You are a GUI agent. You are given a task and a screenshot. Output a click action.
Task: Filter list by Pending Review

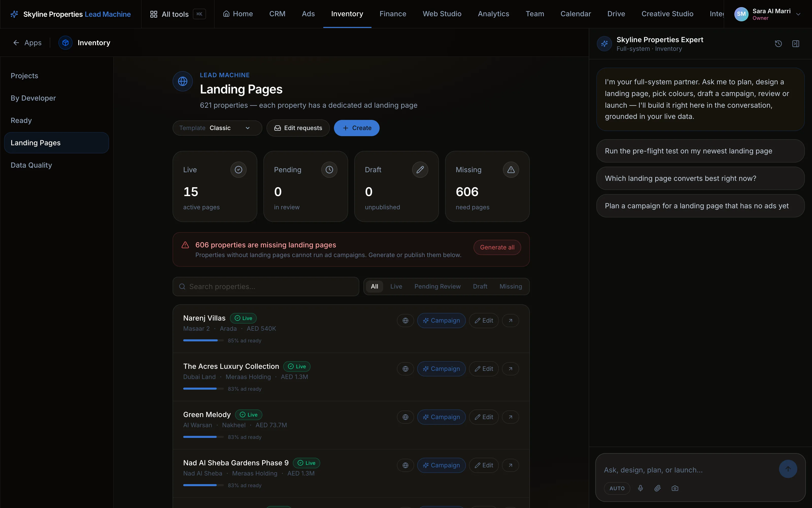[x=437, y=286]
